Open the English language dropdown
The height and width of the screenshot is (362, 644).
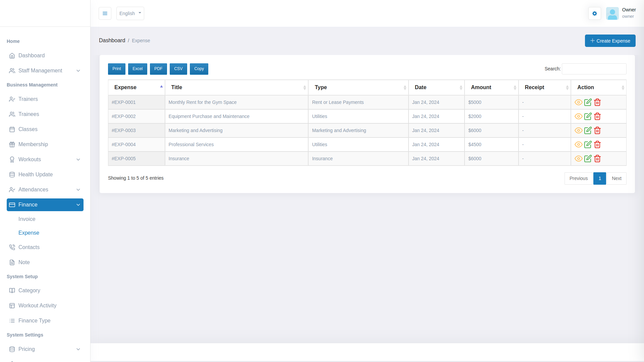pyautogui.click(x=130, y=13)
